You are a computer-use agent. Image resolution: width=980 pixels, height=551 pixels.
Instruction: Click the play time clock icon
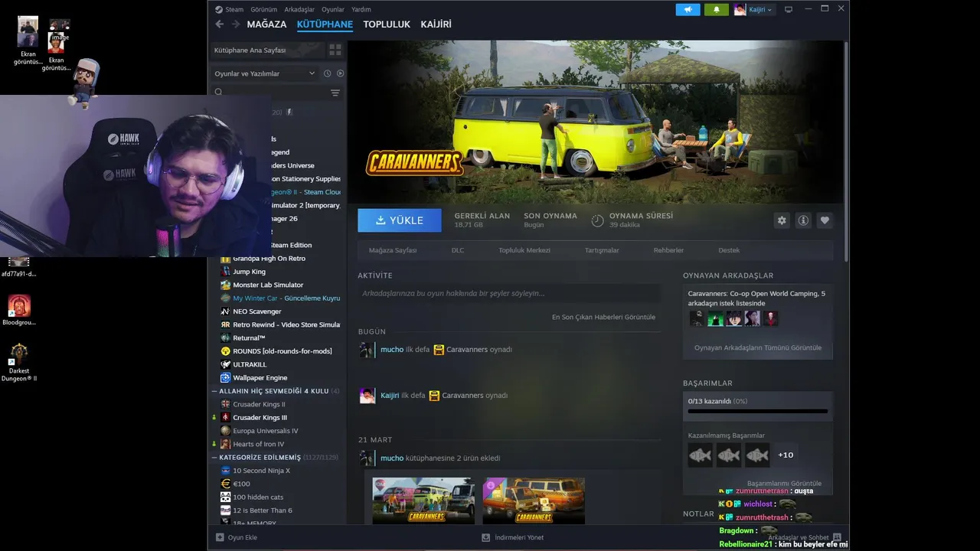597,220
